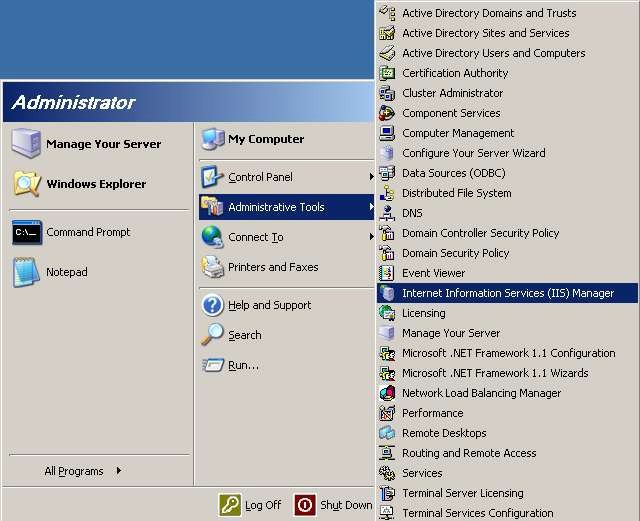Click the Remote Desktops icon

pos(387,433)
